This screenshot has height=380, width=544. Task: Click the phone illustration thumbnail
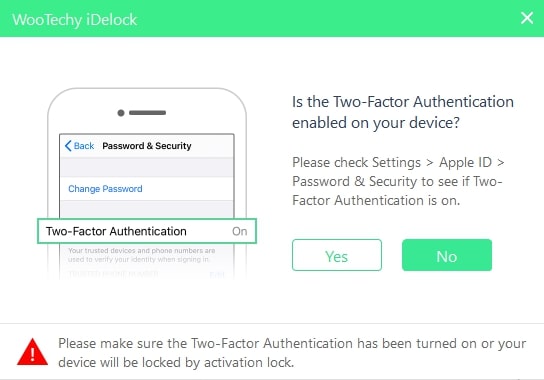pyautogui.click(x=147, y=183)
